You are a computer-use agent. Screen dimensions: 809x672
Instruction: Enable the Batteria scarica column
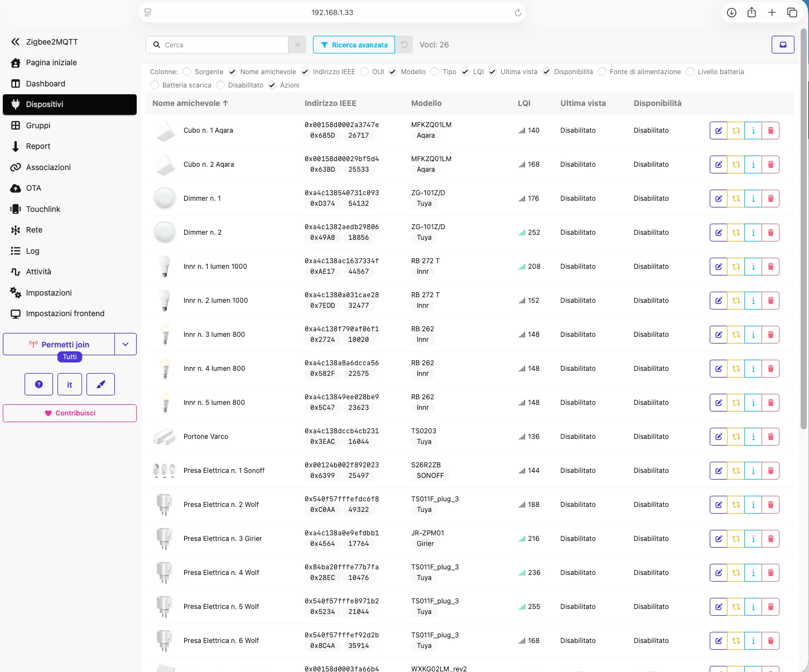(x=155, y=85)
